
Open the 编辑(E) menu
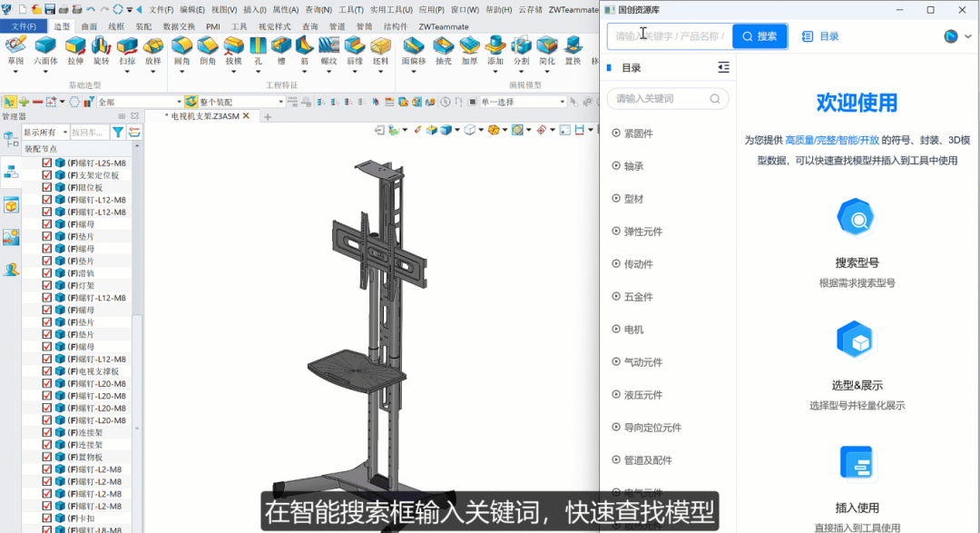(x=191, y=9)
